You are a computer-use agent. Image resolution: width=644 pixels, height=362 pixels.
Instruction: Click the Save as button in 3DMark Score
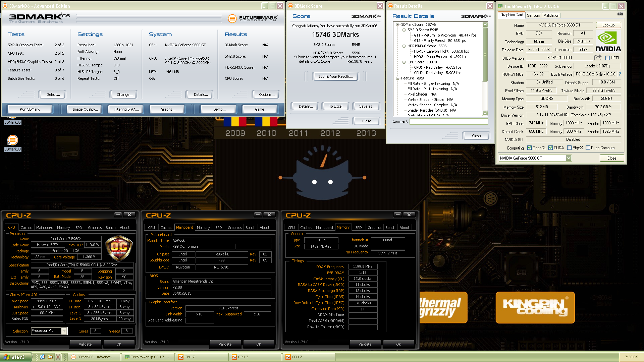click(367, 106)
